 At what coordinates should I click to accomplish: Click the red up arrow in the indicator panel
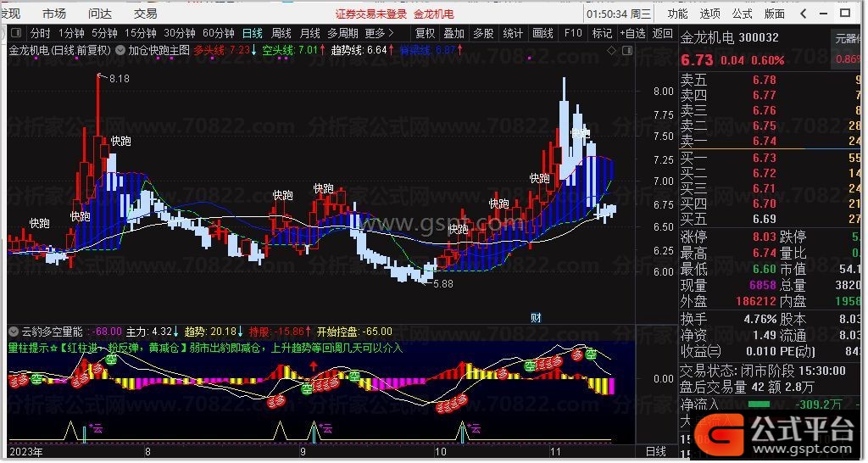tap(314, 366)
